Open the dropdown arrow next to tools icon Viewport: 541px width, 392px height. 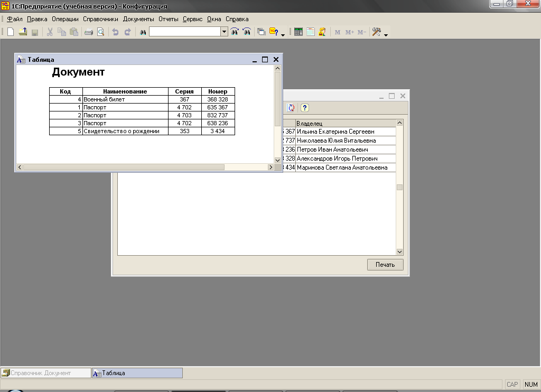point(386,35)
